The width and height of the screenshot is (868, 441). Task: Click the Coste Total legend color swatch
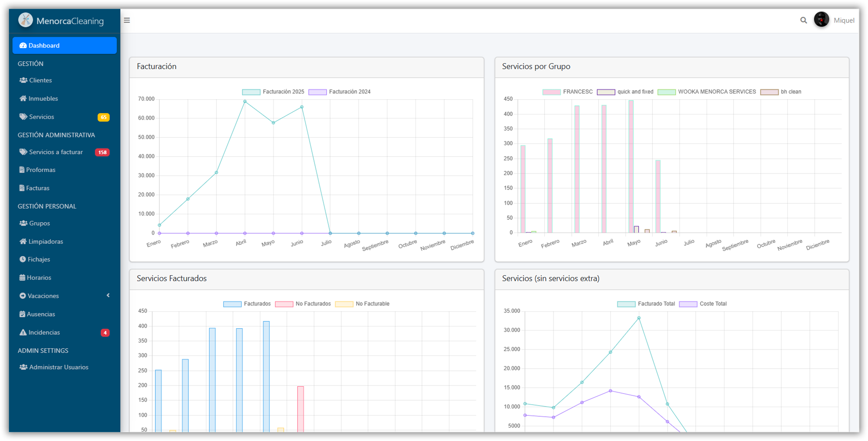[x=688, y=304]
